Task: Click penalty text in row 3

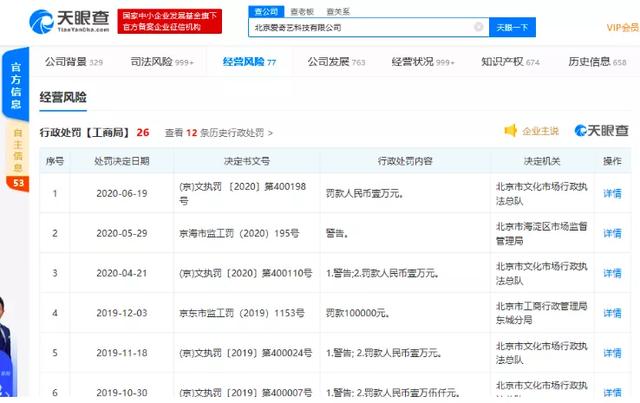Action: point(382,273)
